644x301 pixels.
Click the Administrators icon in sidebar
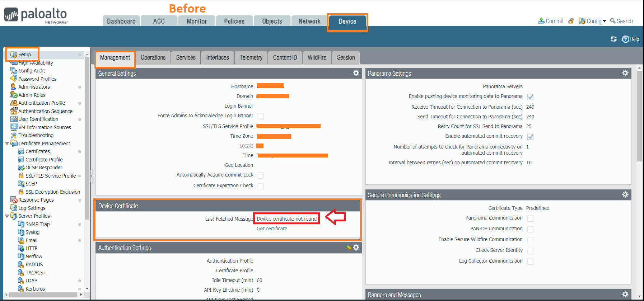(14, 87)
